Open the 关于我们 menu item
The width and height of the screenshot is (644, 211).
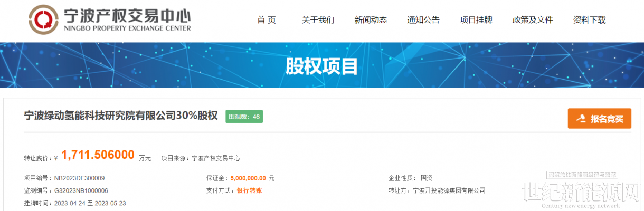point(318,20)
